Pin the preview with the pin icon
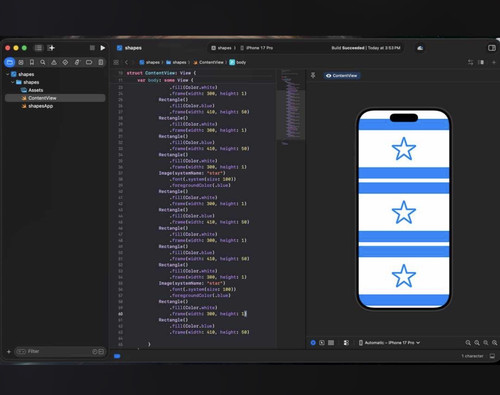The height and width of the screenshot is (395, 500). tap(313, 76)
